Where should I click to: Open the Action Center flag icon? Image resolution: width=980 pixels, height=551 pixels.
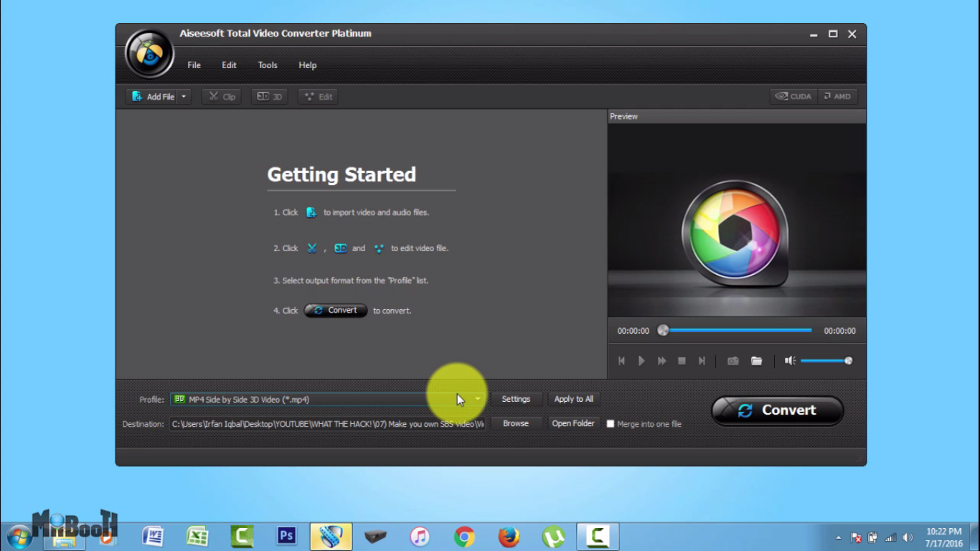[x=856, y=537]
